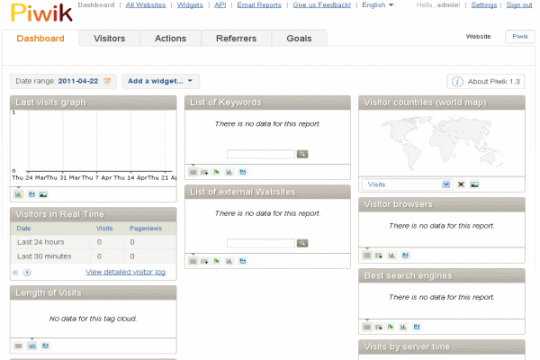Start the Visitors in Real Time feed
The height and width of the screenshot is (360, 540).
coord(27,272)
